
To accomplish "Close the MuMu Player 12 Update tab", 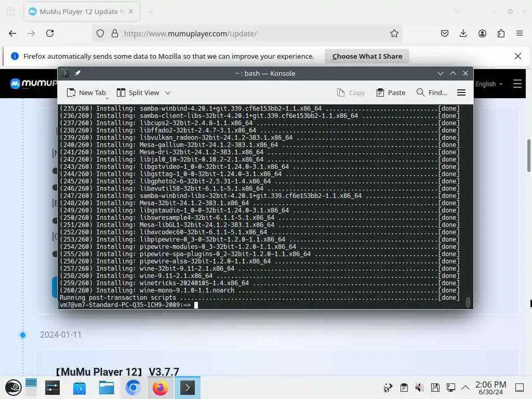I will [x=131, y=11].
